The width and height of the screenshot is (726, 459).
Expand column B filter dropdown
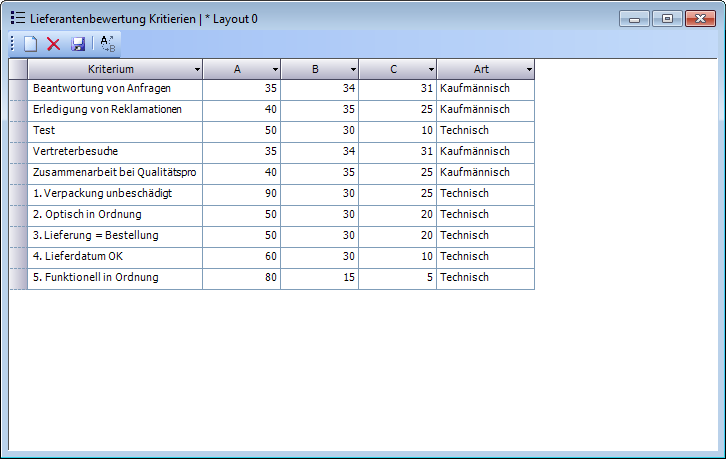click(353, 69)
